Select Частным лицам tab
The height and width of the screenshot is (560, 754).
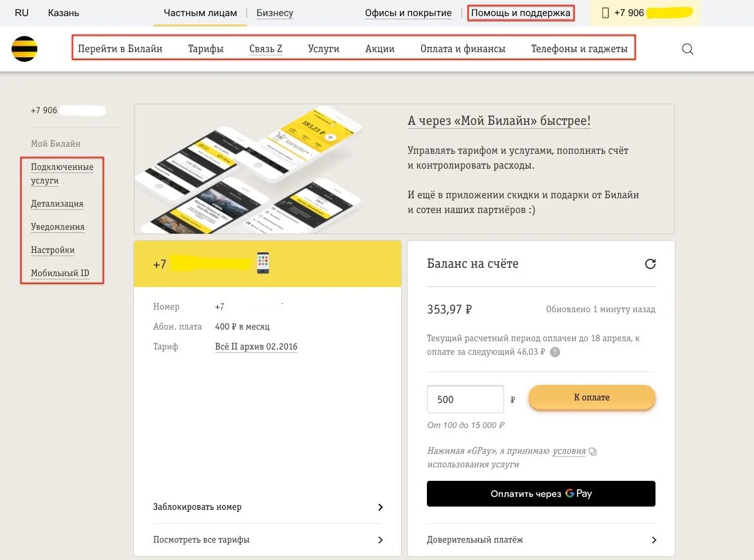point(200,13)
